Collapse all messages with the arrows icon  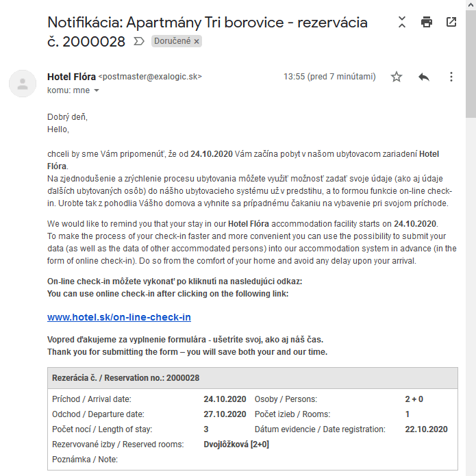click(x=402, y=22)
